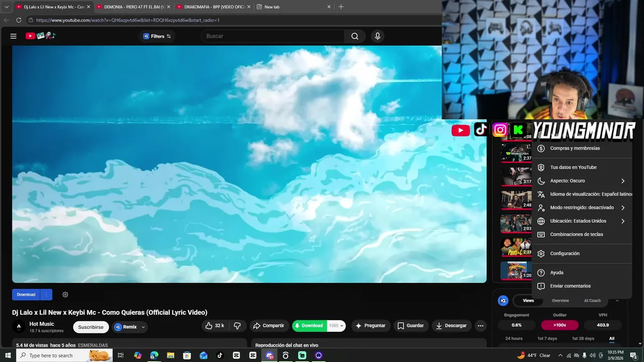644x362 pixels.
Task: Open File Explorer from the taskbar
Action: pyautogui.click(x=171, y=355)
